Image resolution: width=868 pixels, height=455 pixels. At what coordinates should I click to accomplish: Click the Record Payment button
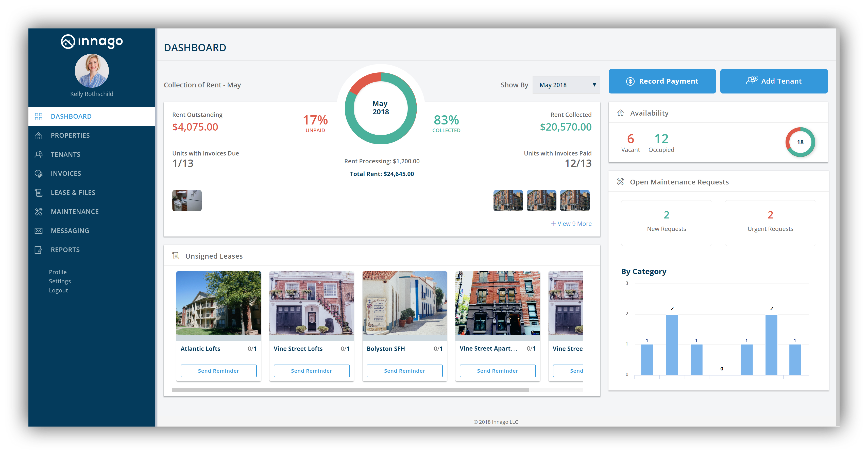[662, 81]
